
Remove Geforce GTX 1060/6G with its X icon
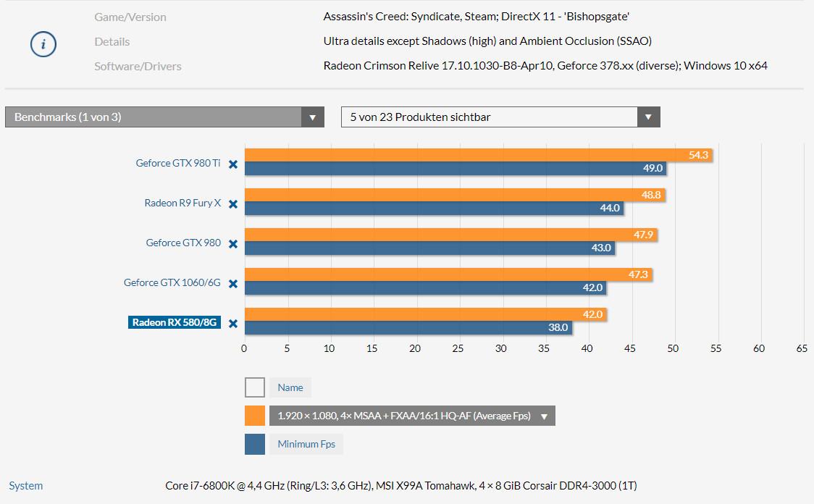pos(233,284)
